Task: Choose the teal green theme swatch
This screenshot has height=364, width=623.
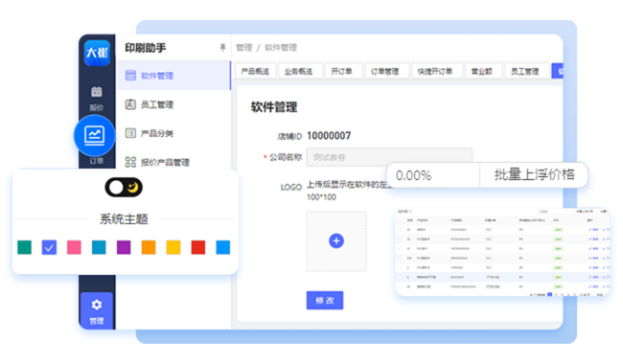Action: click(x=24, y=247)
